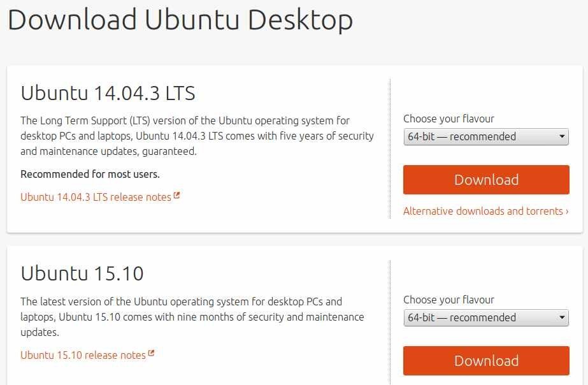Image resolution: width=588 pixels, height=385 pixels.
Task: Open Ubuntu 15.10 release notes link
Action: [x=83, y=355]
